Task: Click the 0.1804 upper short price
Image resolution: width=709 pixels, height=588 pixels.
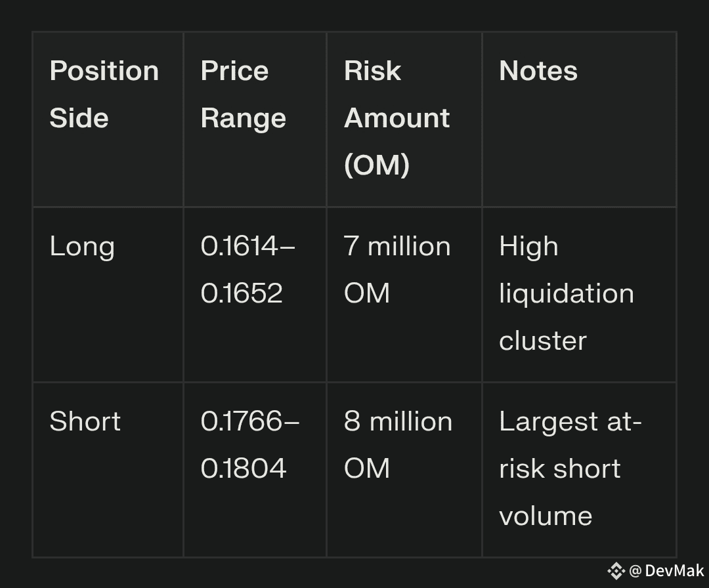Action: (244, 468)
